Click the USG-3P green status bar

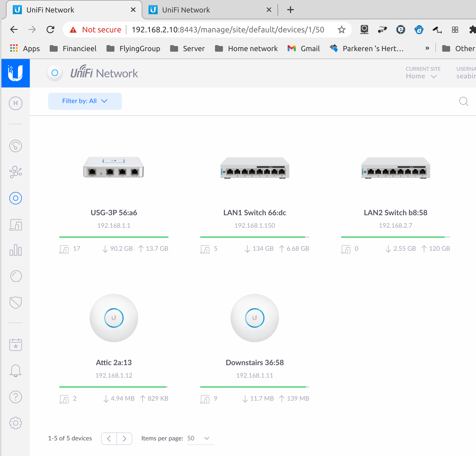(x=114, y=237)
